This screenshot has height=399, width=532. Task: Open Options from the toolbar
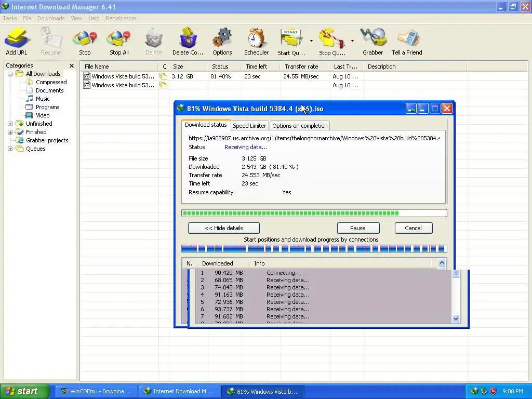[222, 42]
